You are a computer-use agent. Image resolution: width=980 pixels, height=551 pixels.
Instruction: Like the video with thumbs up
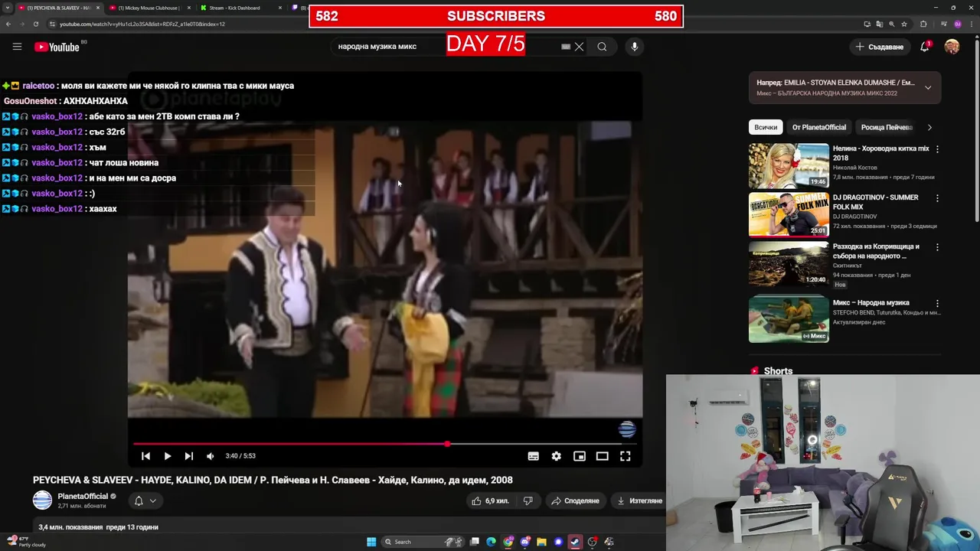491,500
